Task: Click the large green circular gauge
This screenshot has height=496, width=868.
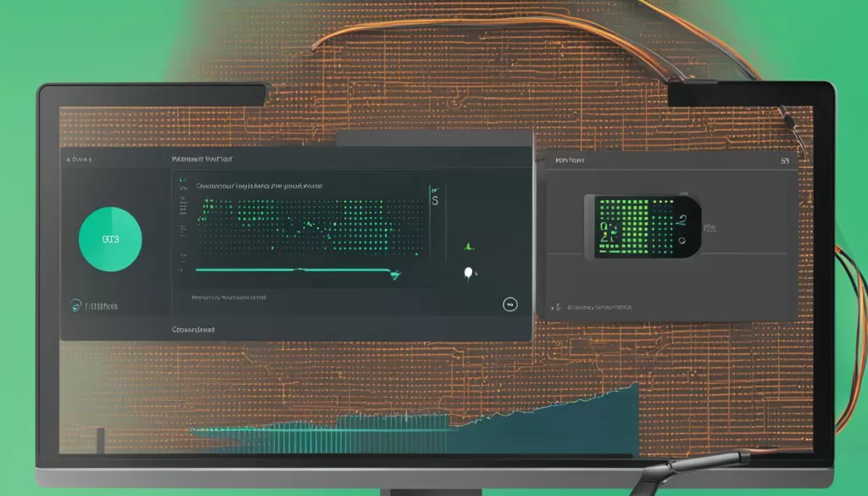Action: pyautogui.click(x=110, y=239)
